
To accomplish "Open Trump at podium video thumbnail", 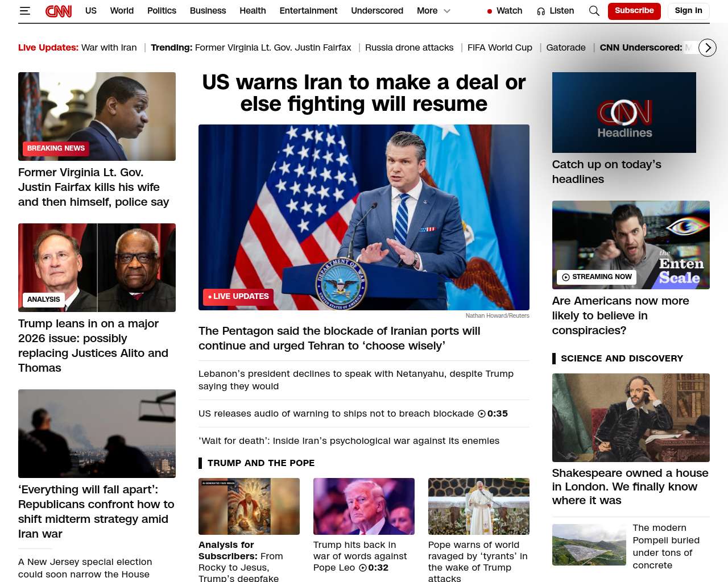I will (x=364, y=506).
